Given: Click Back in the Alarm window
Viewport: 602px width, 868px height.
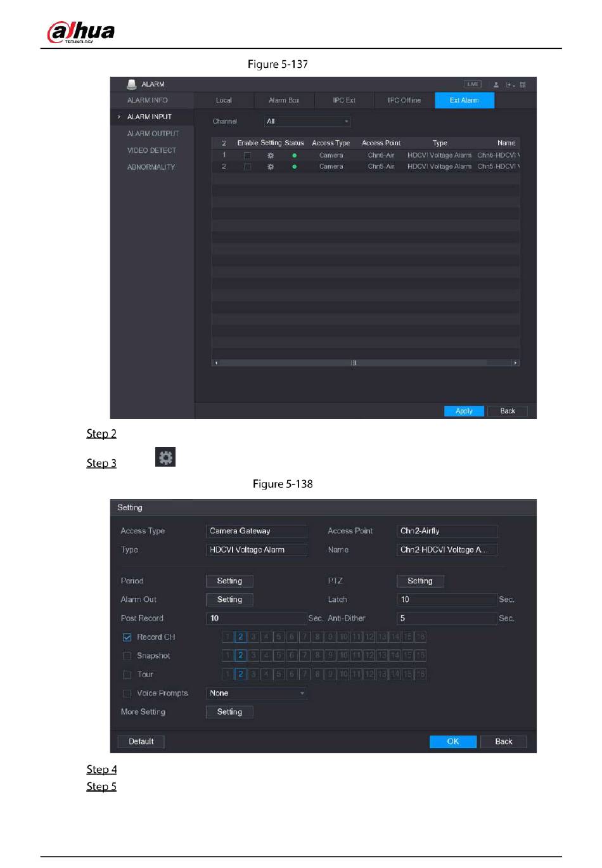Looking at the screenshot, I should (x=508, y=411).
